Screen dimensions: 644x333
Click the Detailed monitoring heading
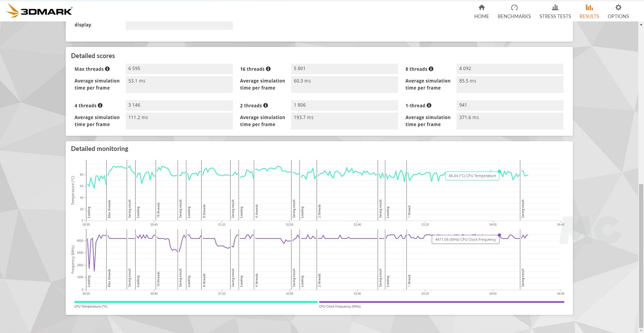(99, 149)
